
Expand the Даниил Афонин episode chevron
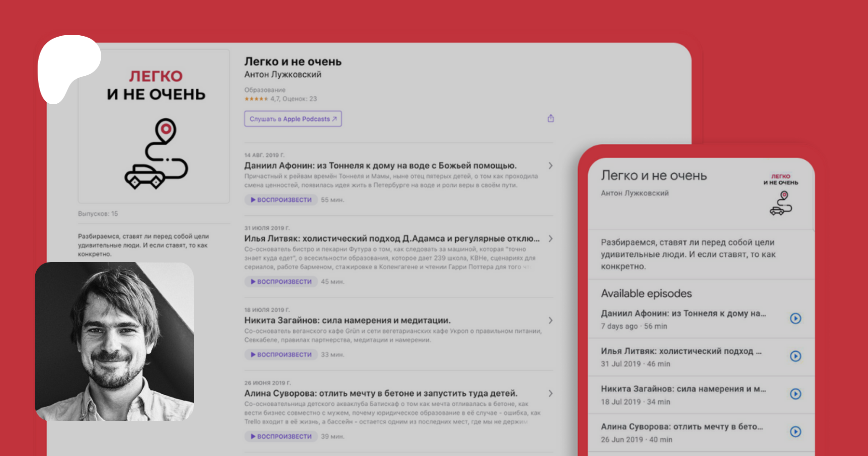[550, 166]
